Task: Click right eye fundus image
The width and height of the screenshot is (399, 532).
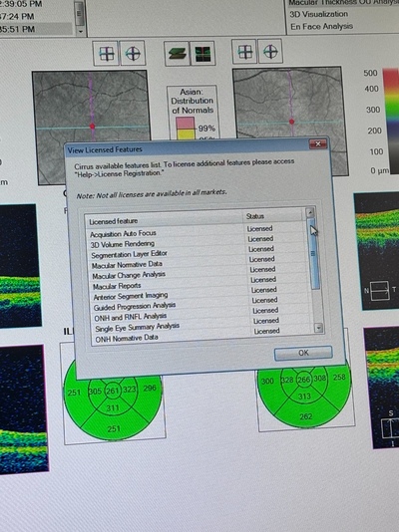Action: (290, 122)
